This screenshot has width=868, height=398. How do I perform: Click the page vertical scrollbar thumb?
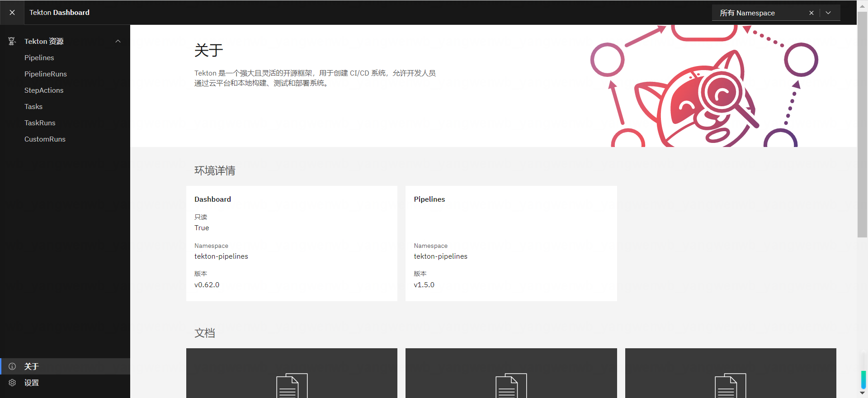click(862, 124)
